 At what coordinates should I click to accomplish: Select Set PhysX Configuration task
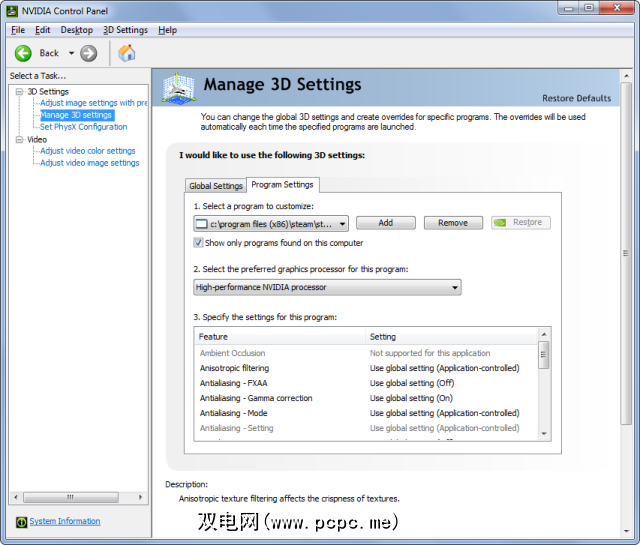pyautogui.click(x=84, y=127)
